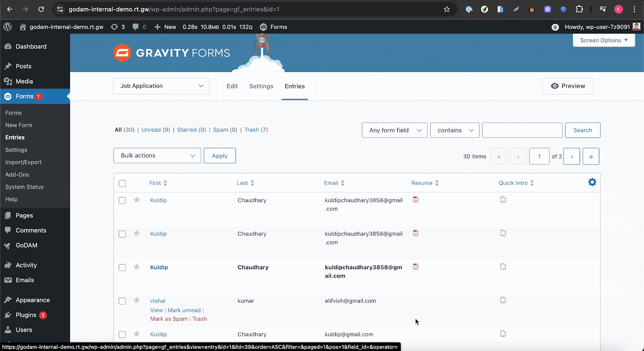
Task: Expand the Job Application form selector
Action: coord(161,86)
